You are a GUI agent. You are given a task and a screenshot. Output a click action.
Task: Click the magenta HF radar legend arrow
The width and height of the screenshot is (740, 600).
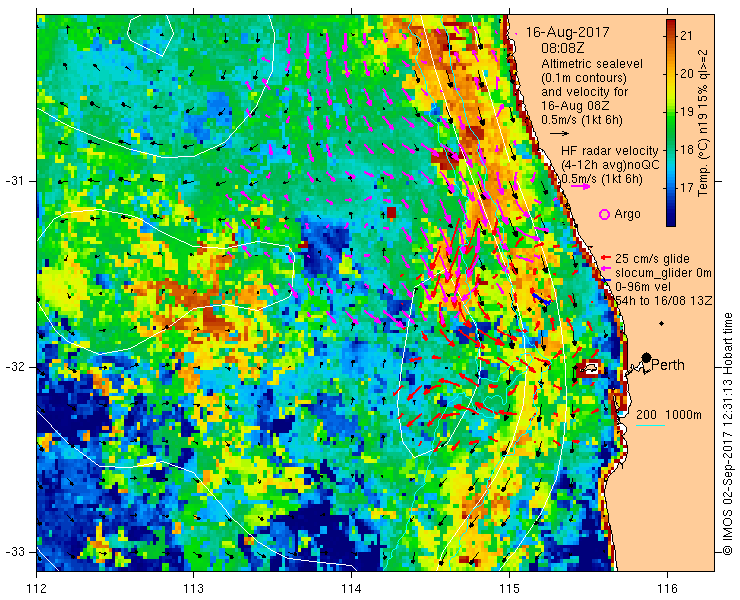(x=580, y=186)
